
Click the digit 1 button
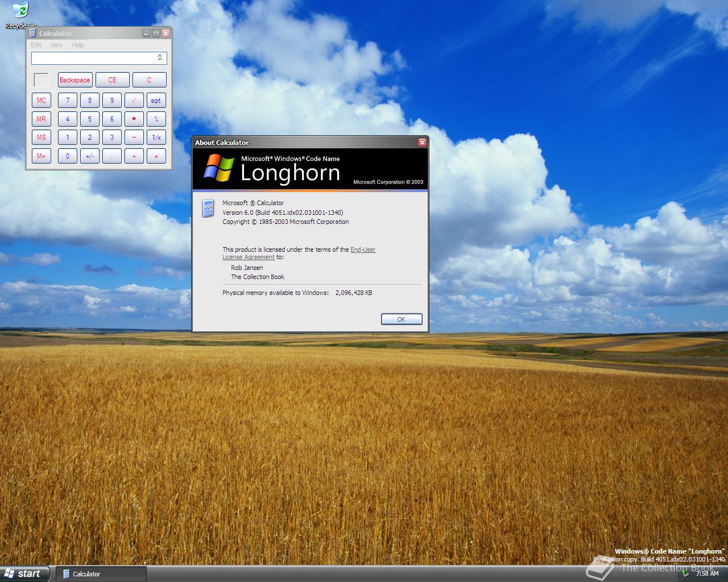[68, 138]
